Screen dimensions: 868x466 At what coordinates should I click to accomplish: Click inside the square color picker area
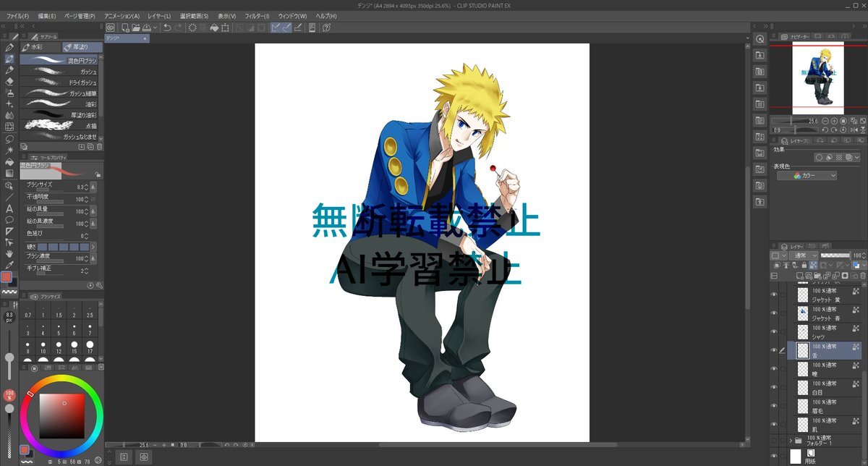[61, 416]
